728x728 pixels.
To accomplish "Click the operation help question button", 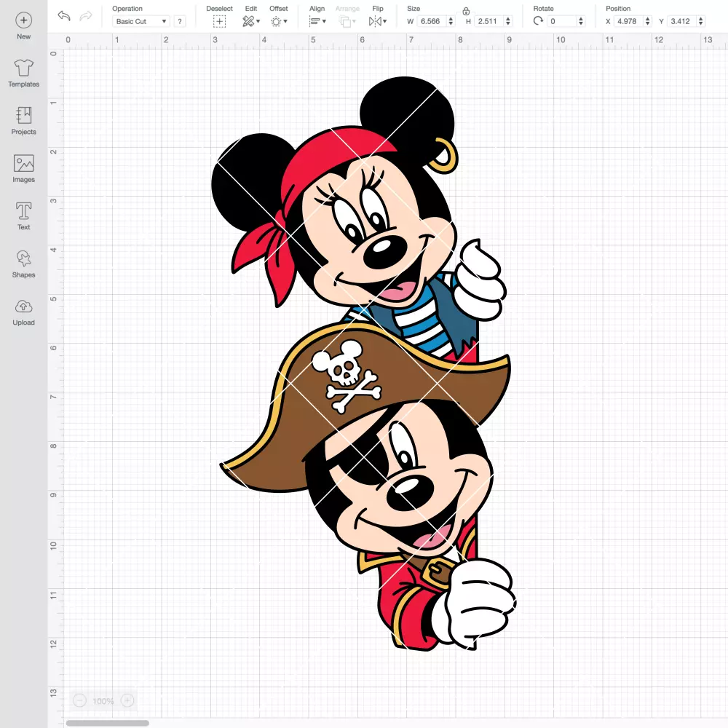I will click(x=180, y=21).
